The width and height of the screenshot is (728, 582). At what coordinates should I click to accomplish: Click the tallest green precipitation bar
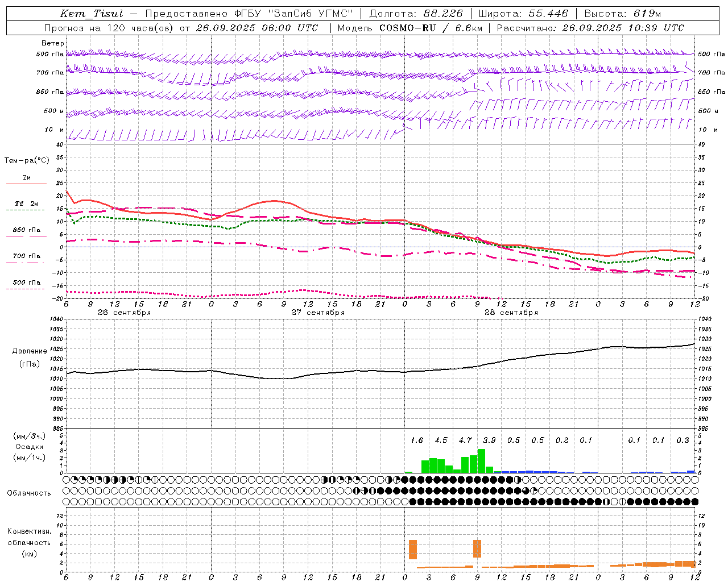tap(481, 461)
